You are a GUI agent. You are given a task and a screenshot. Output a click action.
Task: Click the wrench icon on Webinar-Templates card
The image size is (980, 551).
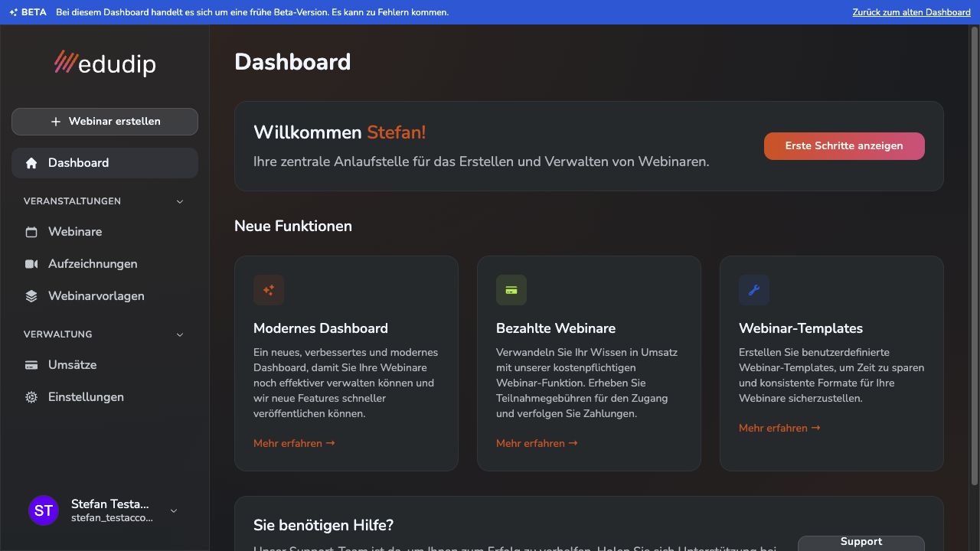click(x=754, y=290)
